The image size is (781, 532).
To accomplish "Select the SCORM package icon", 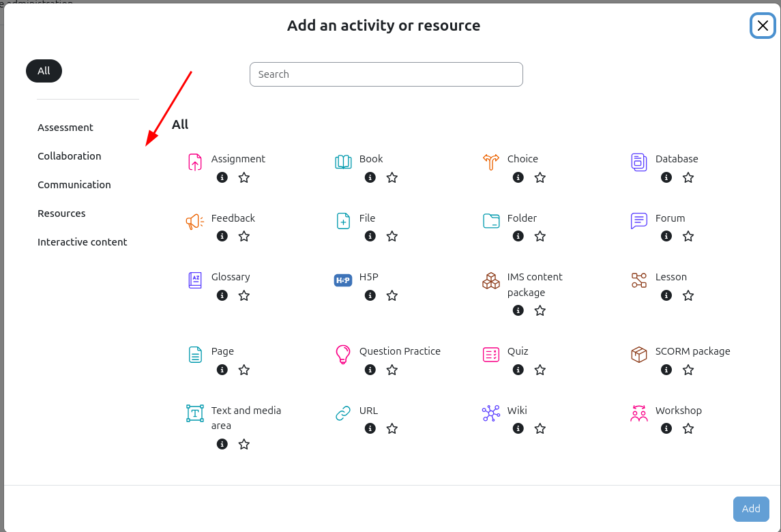I will pyautogui.click(x=639, y=355).
